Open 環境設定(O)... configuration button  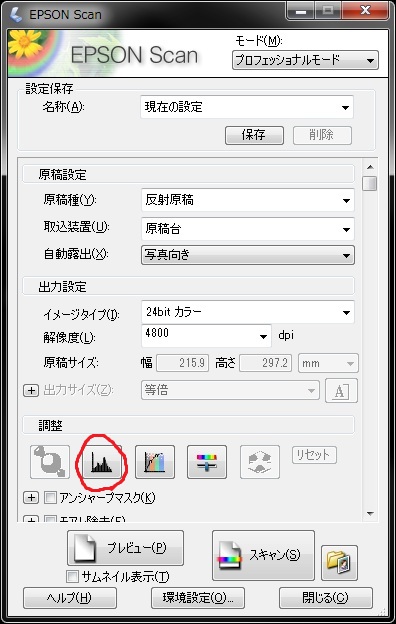[x=198, y=598]
